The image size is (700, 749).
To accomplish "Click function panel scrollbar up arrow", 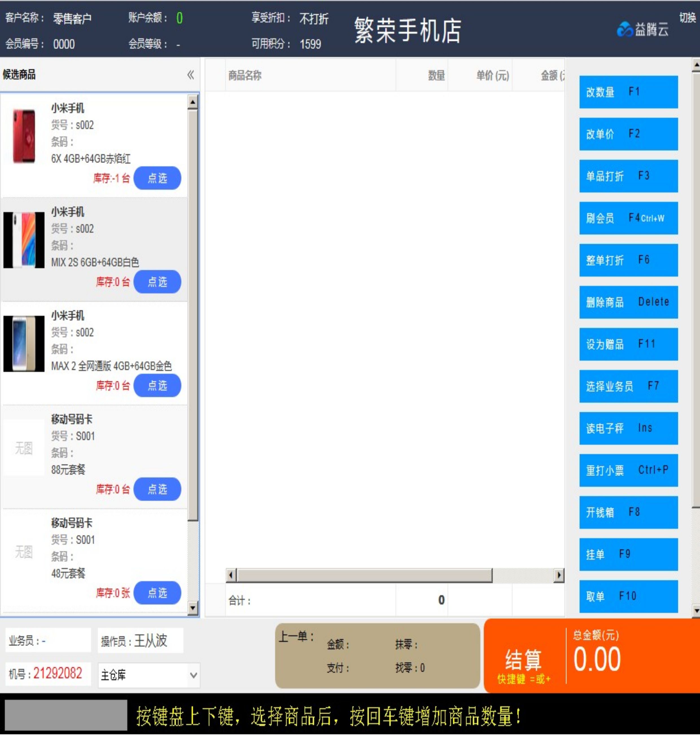I will 696,65.
